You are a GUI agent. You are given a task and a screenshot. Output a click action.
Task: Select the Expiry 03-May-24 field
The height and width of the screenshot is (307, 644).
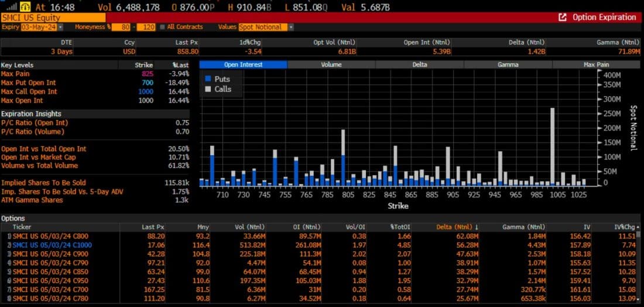(x=39, y=27)
